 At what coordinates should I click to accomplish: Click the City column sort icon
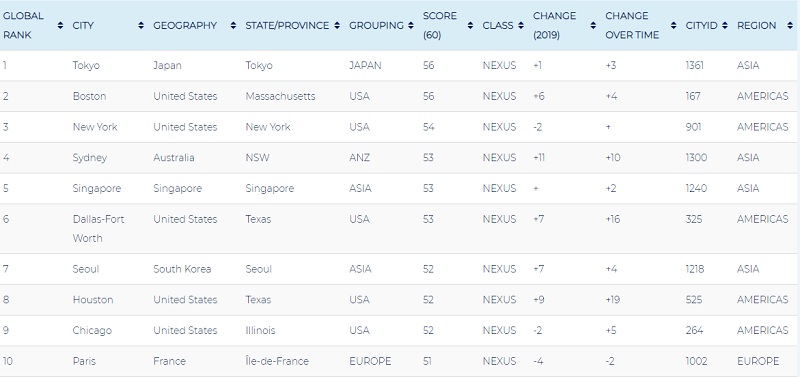(141, 26)
